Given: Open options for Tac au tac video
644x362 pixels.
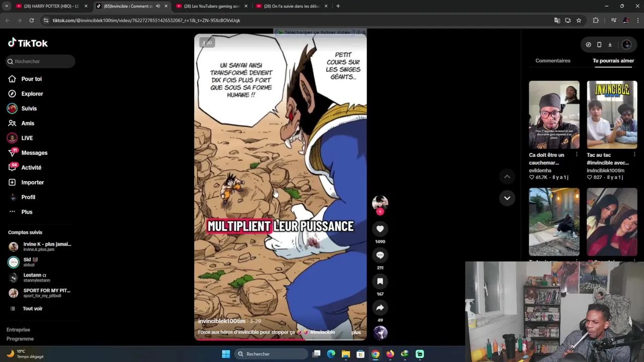Looking at the screenshot, I should coord(634,155).
